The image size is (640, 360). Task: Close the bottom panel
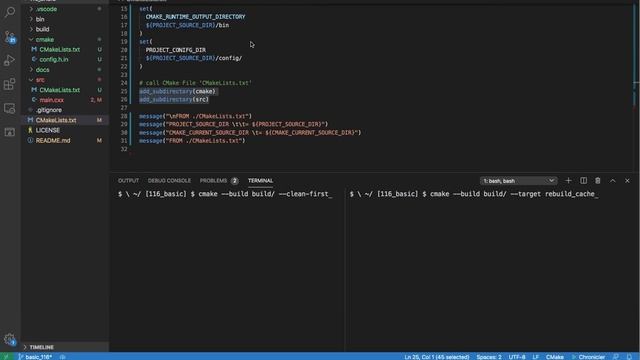click(627, 180)
